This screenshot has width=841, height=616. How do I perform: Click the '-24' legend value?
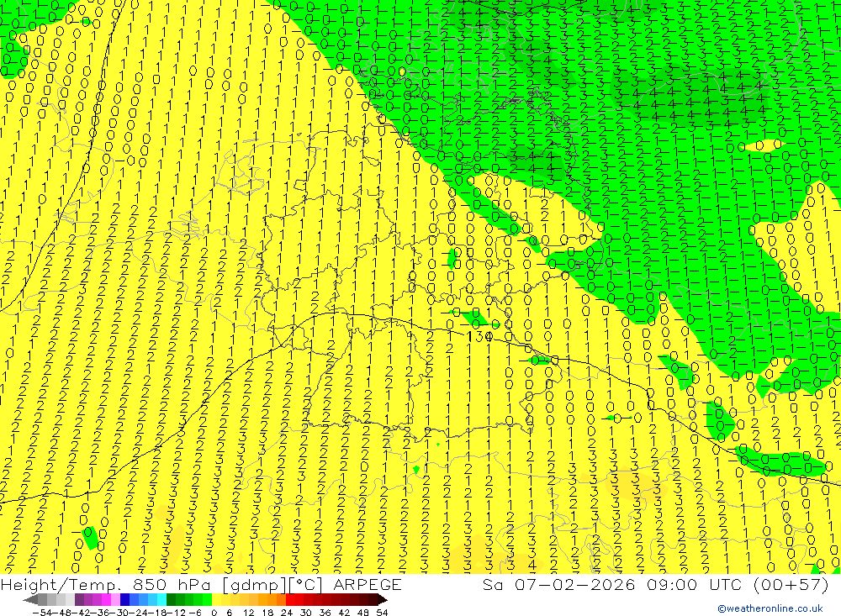click(139, 613)
